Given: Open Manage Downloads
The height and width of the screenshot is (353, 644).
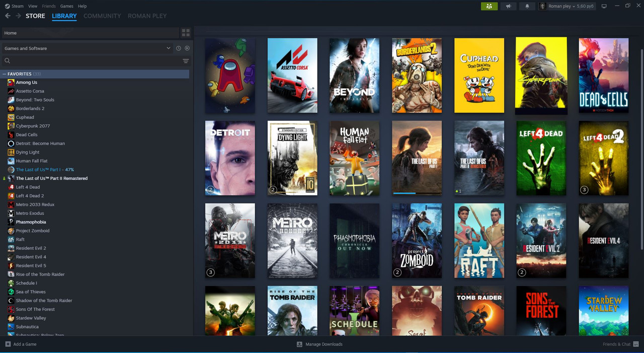Looking at the screenshot, I should tap(324, 344).
